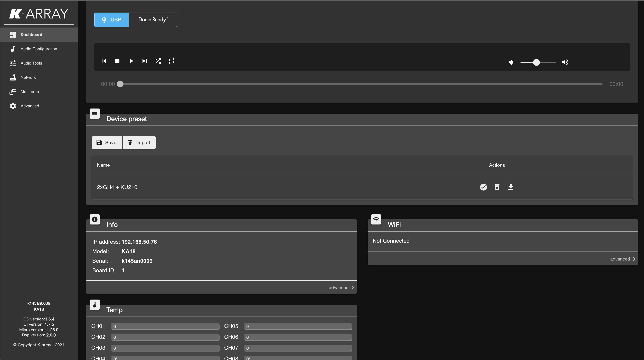Skip to the previous track

[x=104, y=61]
